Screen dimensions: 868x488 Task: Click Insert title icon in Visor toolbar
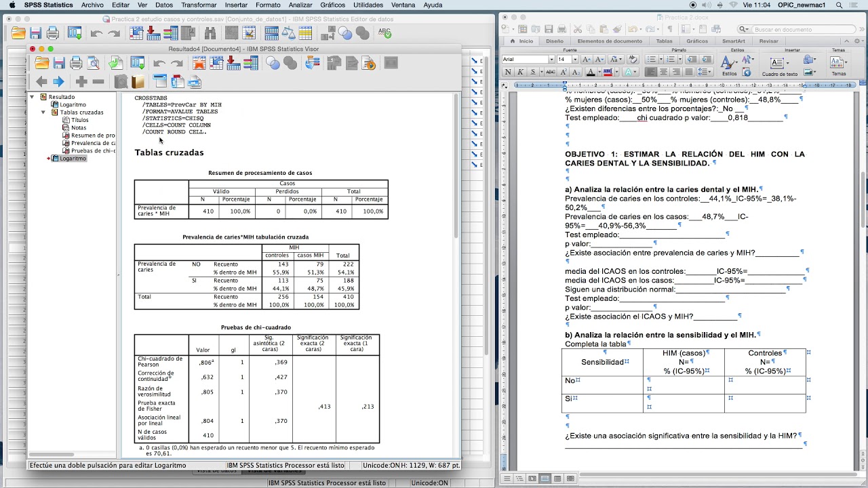[177, 82]
